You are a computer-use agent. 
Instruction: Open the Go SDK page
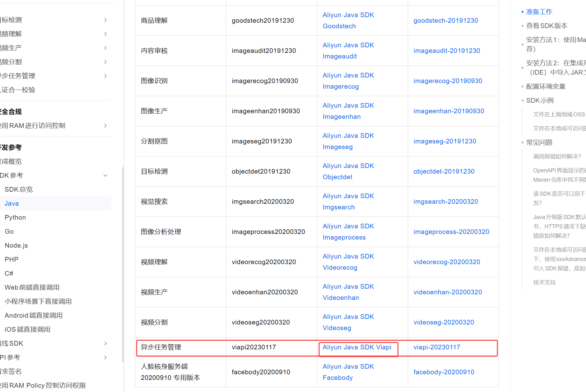(x=9, y=231)
